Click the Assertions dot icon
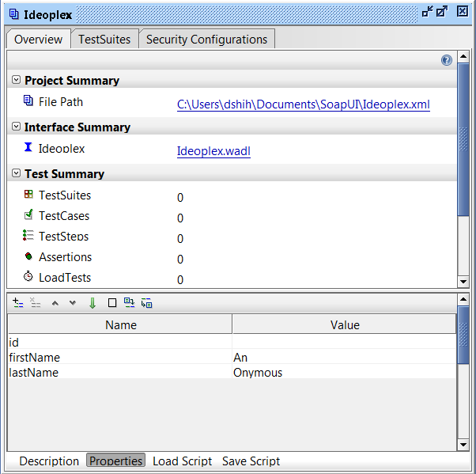The image size is (476, 474). (x=28, y=256)
